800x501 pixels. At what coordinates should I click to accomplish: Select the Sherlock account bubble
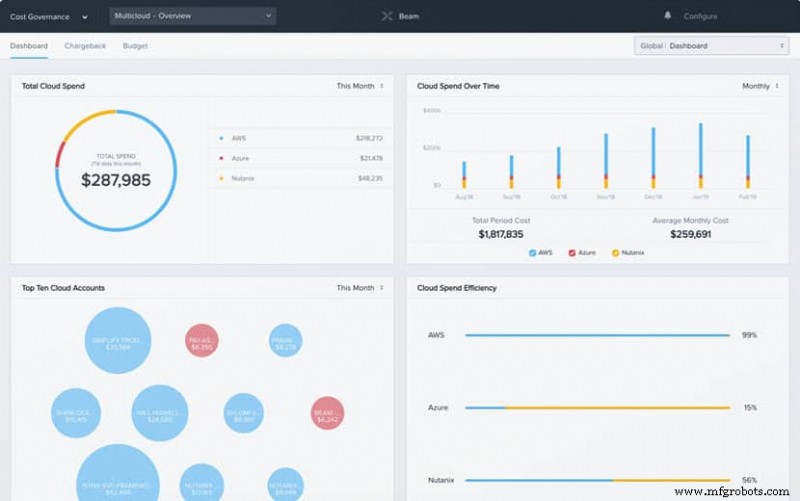76,413
